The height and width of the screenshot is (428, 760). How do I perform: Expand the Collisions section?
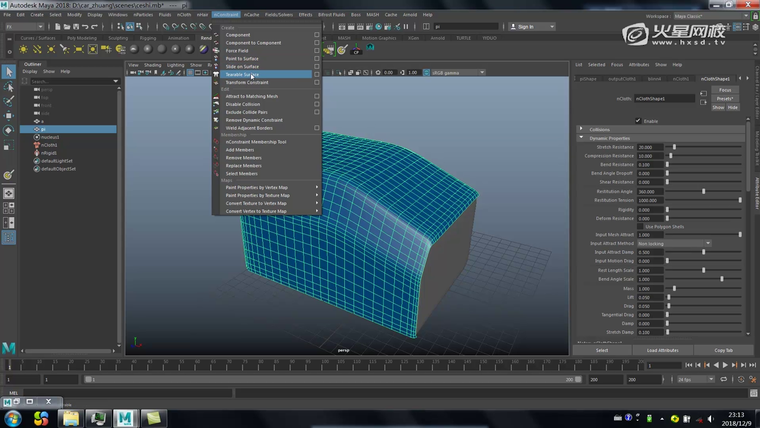[600, 129]
